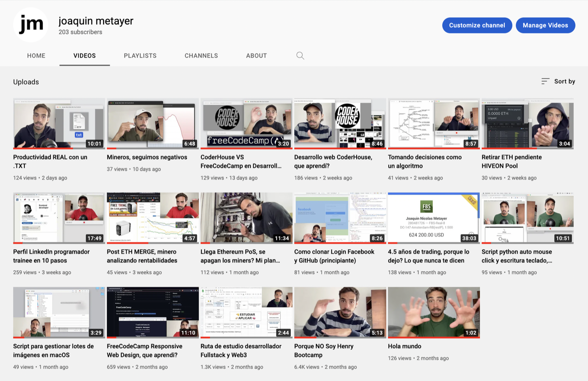This screenshot has height=381, width=588.
Task: Open 'Productividad REAL con un .TXT' thumbnail
Action: pyautogui.click(x=59, y=123)
